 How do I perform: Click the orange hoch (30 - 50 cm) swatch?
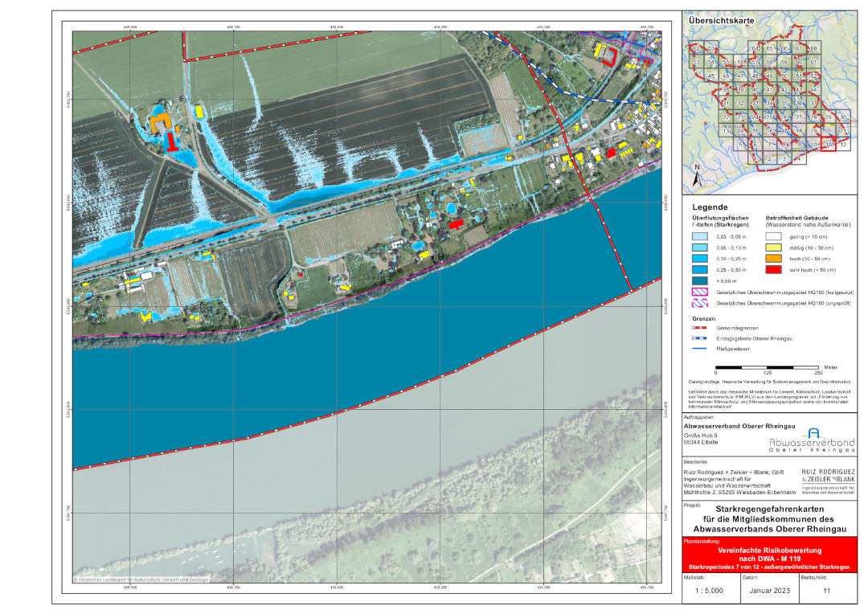[776, 260]
